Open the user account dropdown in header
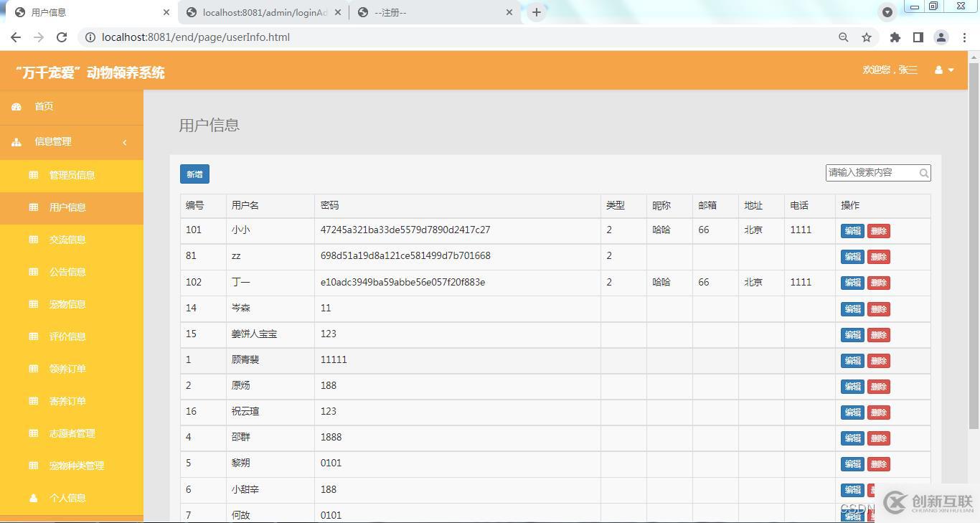This screenshot has width=980, height=523. (944, 70)
